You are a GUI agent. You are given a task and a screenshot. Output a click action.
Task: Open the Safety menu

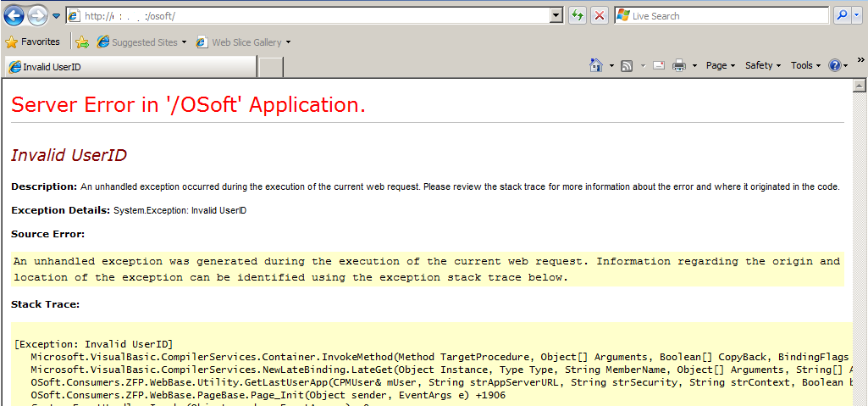(x=763, y=65)
